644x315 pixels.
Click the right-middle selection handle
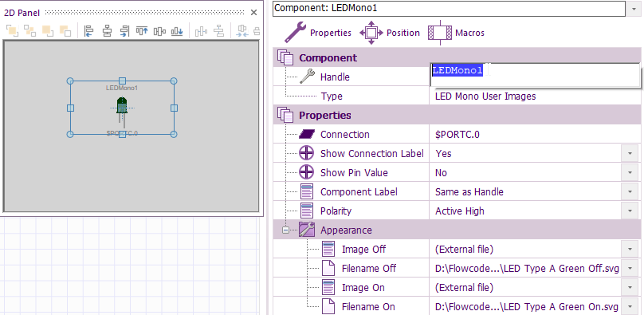coord(174,108)
